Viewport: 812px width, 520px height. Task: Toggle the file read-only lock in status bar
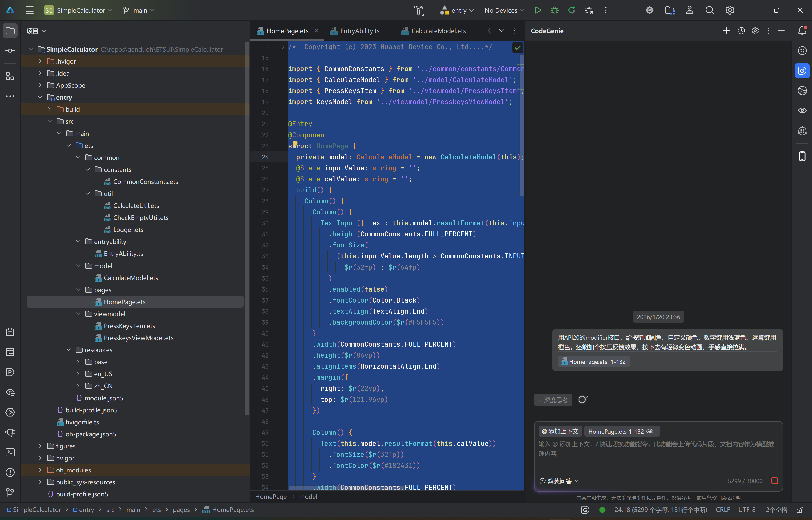(800, 510)
